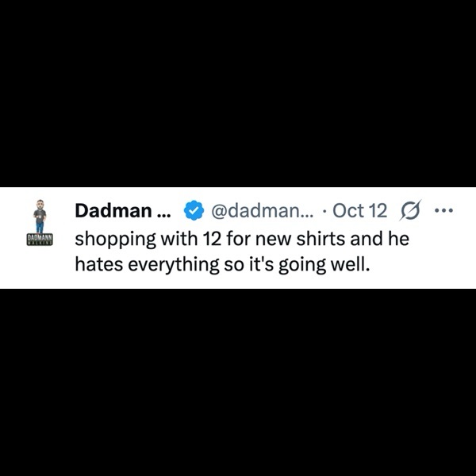This screenshot has height=476, width=476.
Task: Click the blue verified checkmark badge
Action: tap(194, 210)
